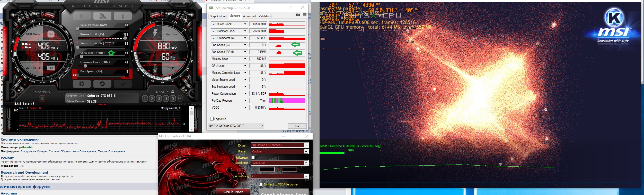Open the psilocebin moderator profile link
The height and width of the screenshot is (195, 644).
(26, 147)
